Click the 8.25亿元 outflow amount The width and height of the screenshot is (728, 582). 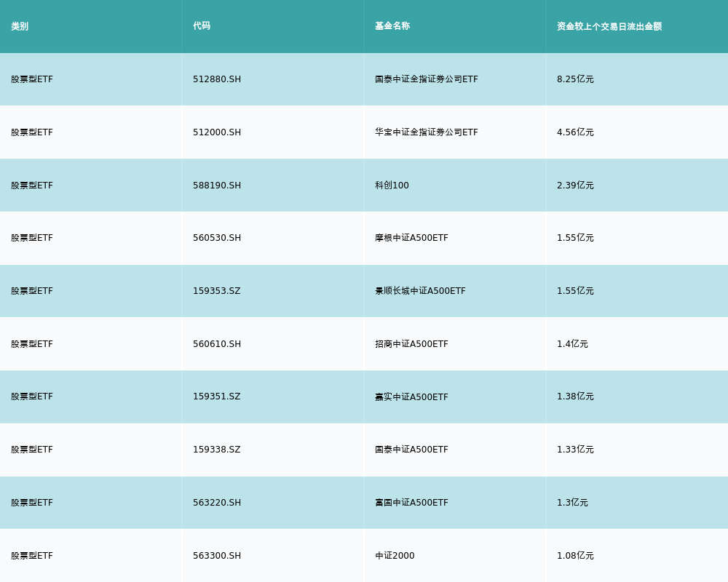click(x=575, y=79)
